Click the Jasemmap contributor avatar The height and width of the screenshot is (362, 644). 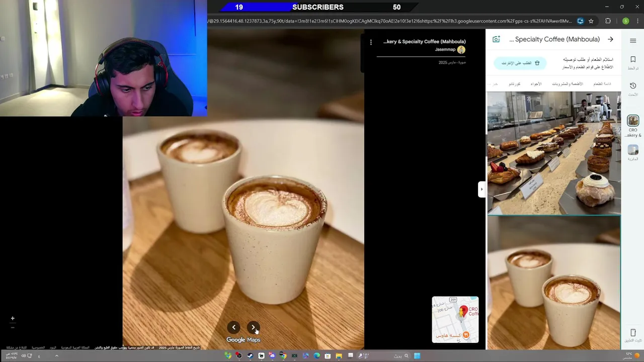(x=461, y=50)
